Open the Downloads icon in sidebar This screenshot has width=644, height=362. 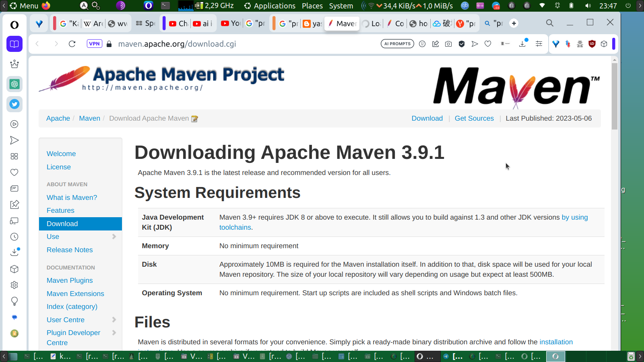[x=14, y=252]
